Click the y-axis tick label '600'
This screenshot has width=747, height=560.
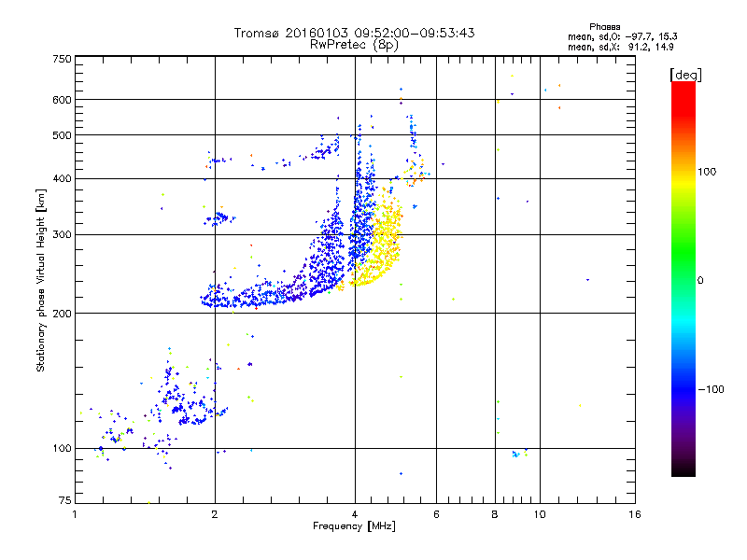[62, 100]
